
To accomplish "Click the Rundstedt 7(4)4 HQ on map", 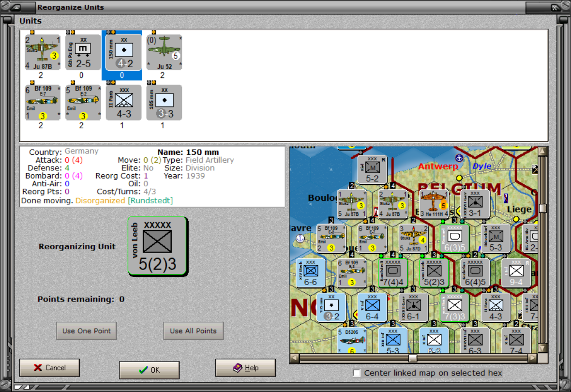I will (x=393, y=273).
